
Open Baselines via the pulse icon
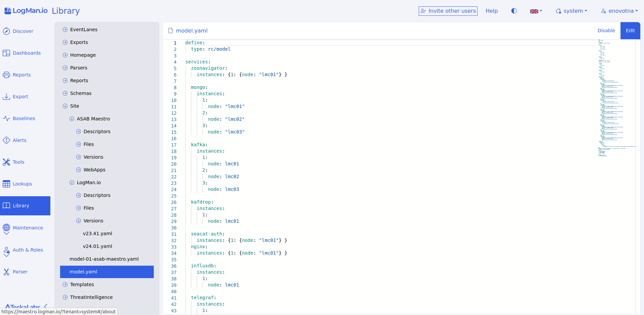pos(6,118)
